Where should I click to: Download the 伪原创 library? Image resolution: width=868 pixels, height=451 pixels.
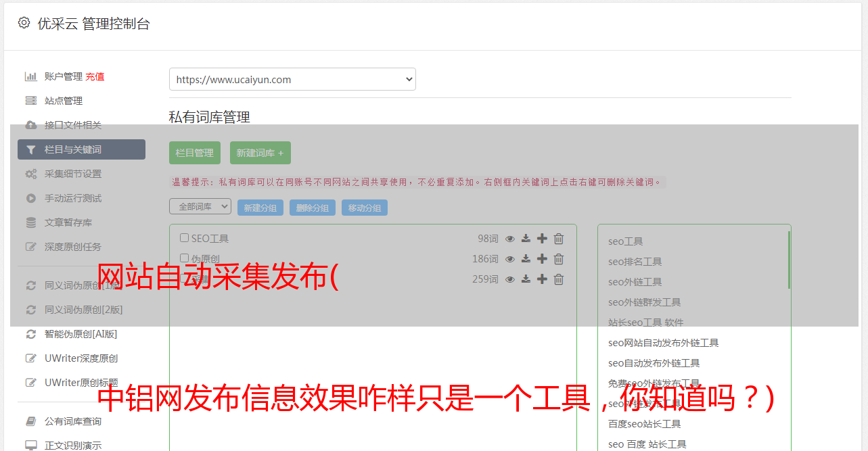tap(526, 259)
